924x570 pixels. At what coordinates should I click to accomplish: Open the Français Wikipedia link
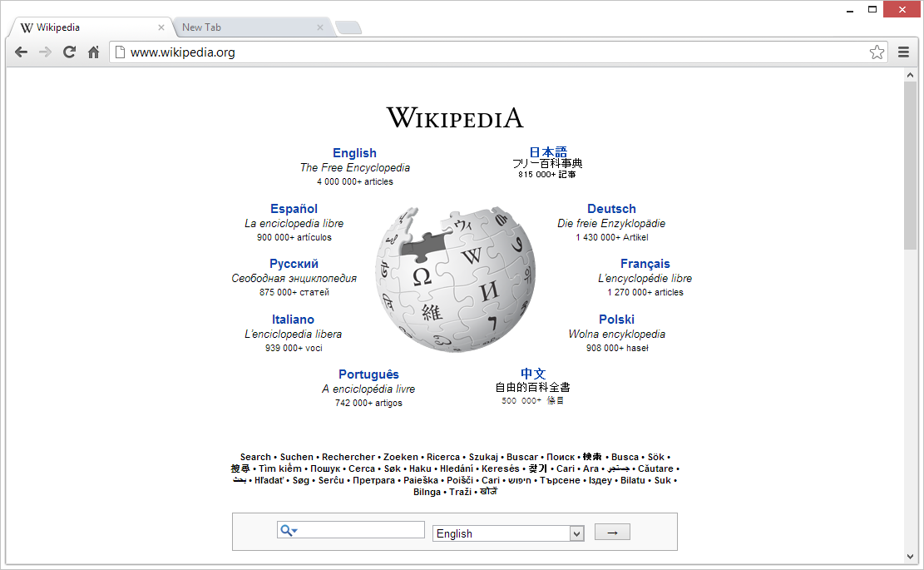tap(645, 264)
